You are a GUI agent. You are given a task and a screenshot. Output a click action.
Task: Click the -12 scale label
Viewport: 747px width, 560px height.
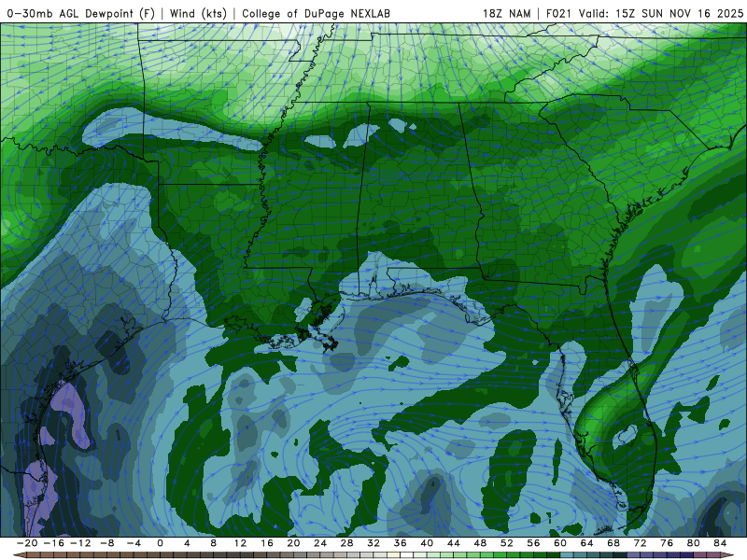(x=80, y=543)
